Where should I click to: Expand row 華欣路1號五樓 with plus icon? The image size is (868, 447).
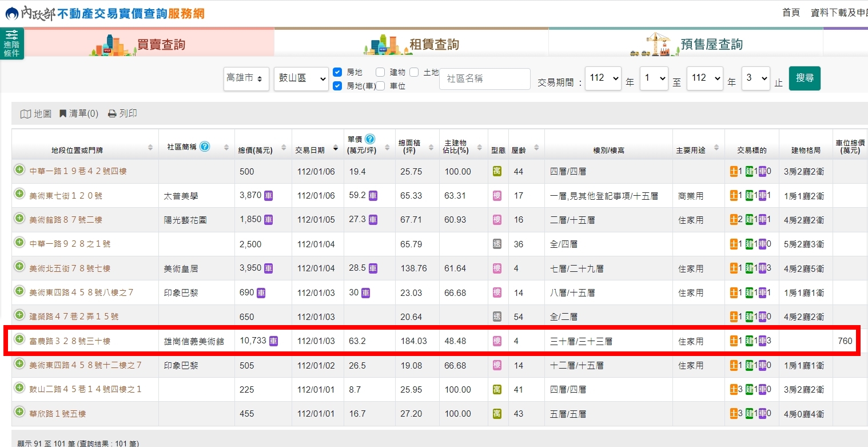tap(19, 412)
